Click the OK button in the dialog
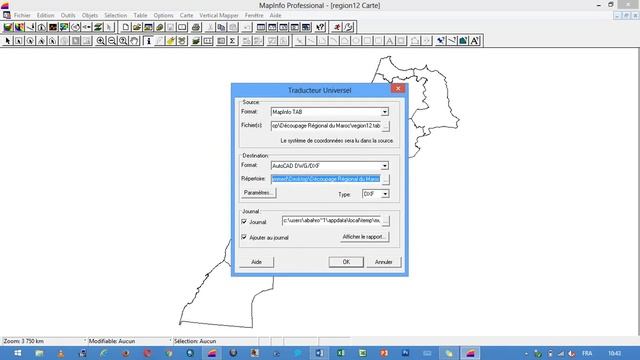 tap(346, 262)
